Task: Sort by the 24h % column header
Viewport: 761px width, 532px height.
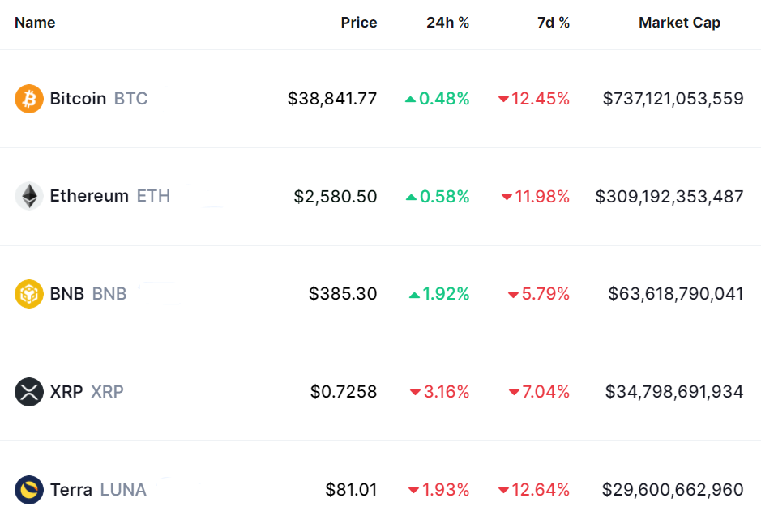Action: pos(447,23)
